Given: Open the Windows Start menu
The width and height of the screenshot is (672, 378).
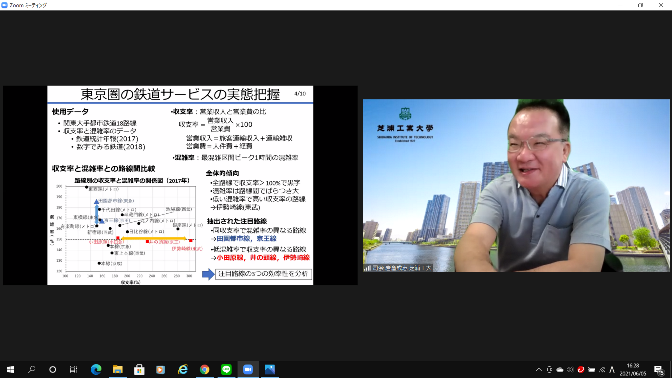Looking at the screenshot, I should point(10,369).
